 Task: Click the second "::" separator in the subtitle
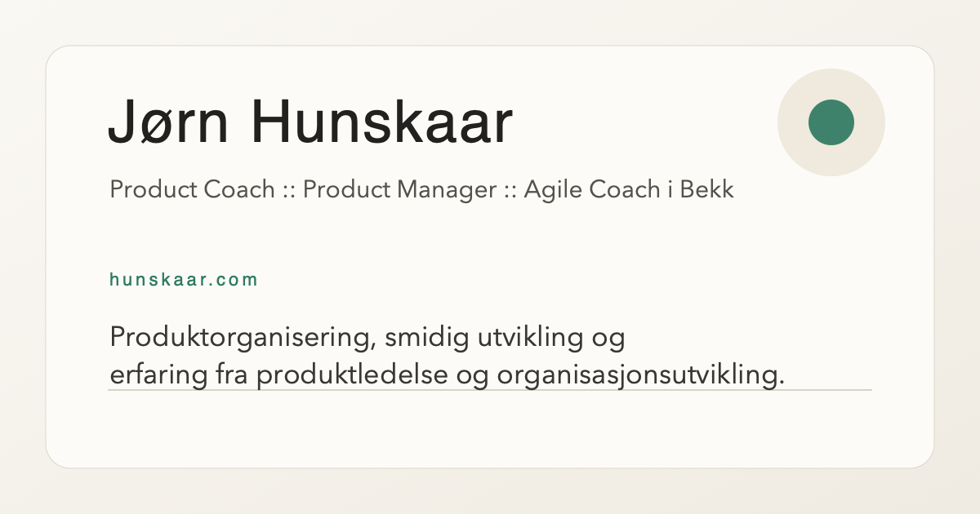point(510,191)
